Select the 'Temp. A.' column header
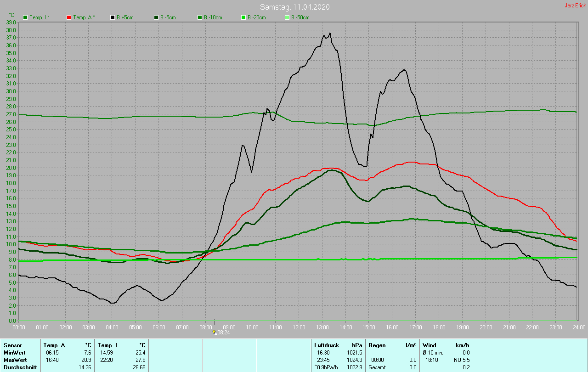588x372 pixels. click(x=55, y=345)
